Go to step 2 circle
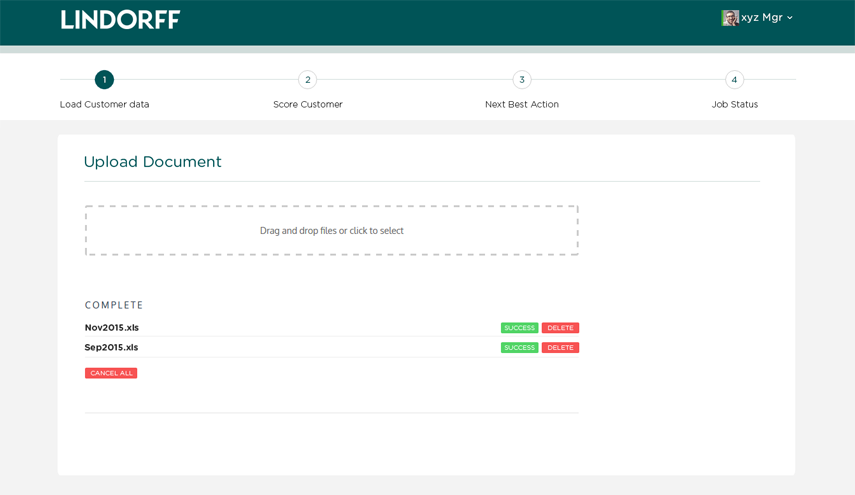Screen dimensions: 855x495 tap(308, 80)
